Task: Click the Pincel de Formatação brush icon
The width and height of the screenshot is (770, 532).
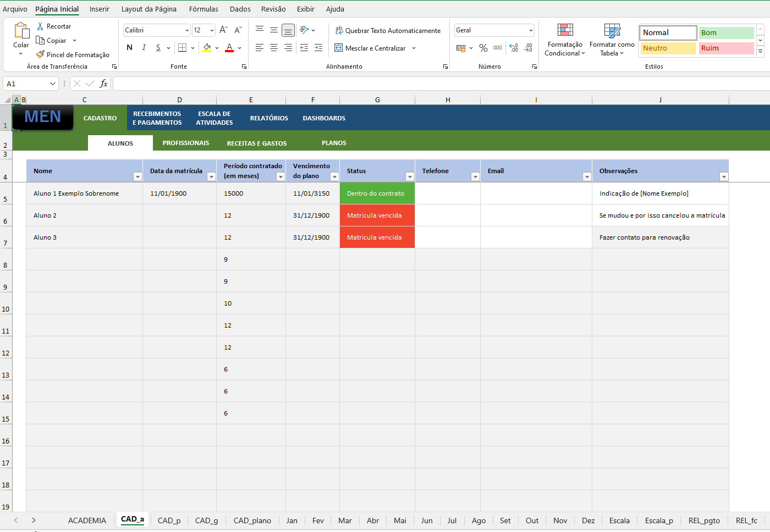Action: point(40,54)
